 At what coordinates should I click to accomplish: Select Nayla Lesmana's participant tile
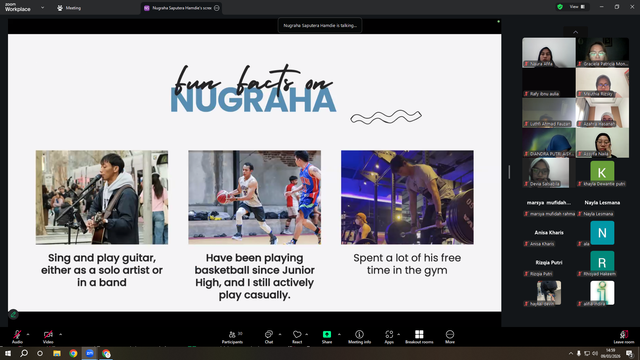602,203
